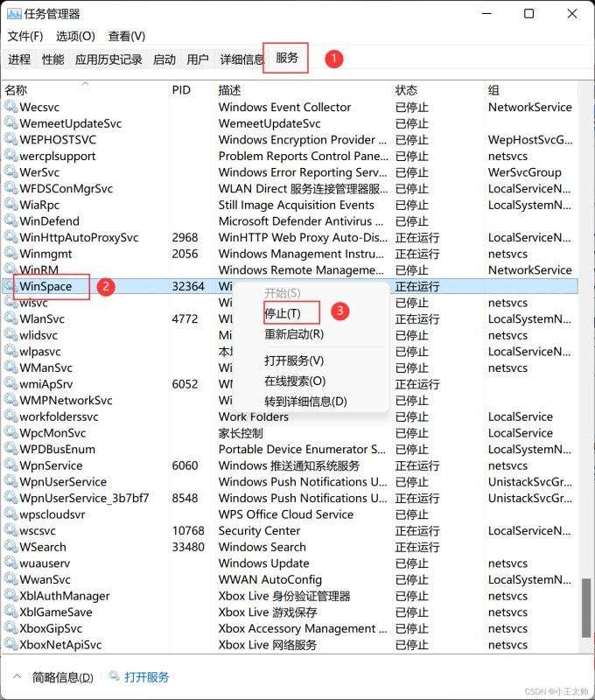595x700 pixels.
Task: Click the service icon beside WiaRpc
Action: point(10,205)
